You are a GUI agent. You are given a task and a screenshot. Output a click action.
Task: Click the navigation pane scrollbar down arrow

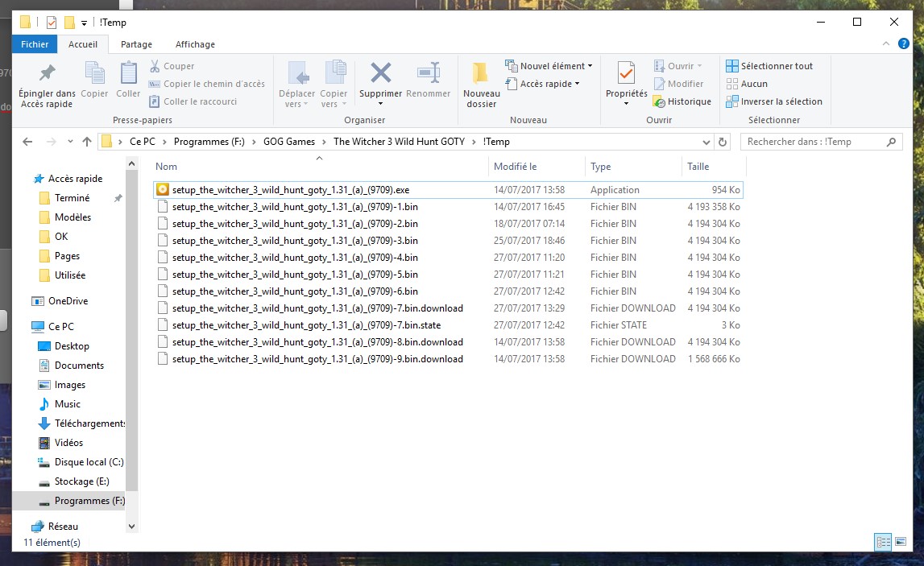tap(131, 527)
